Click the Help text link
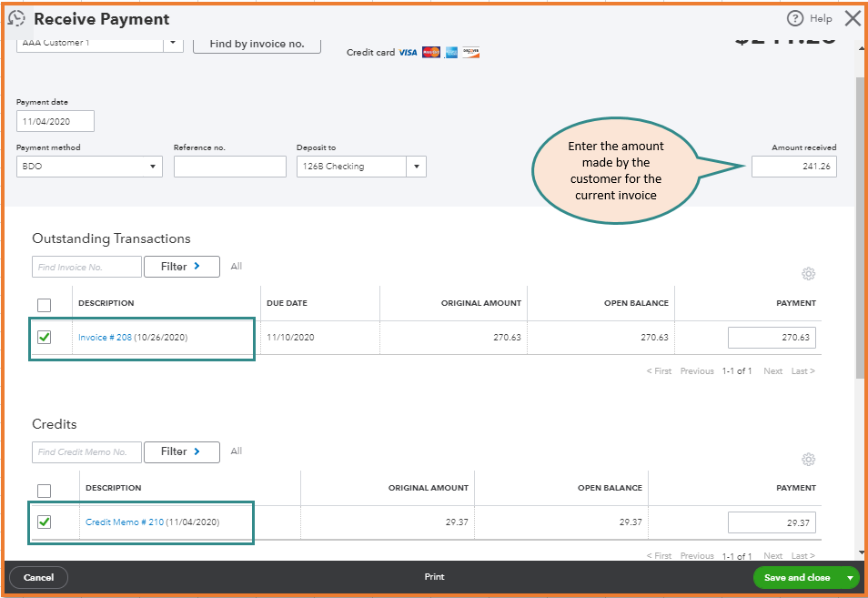 click(x=821, y=18)
